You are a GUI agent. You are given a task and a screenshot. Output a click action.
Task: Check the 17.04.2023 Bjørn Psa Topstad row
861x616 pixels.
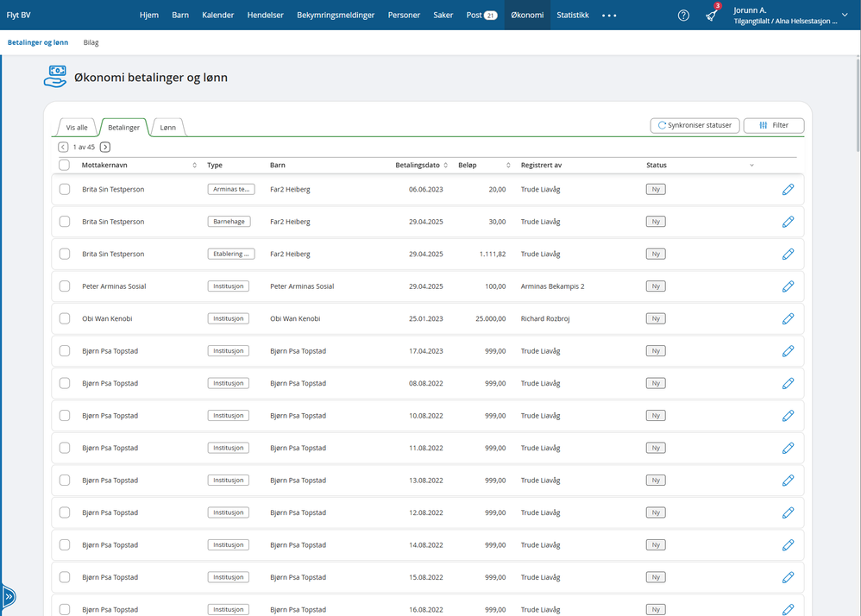(65, 351)
